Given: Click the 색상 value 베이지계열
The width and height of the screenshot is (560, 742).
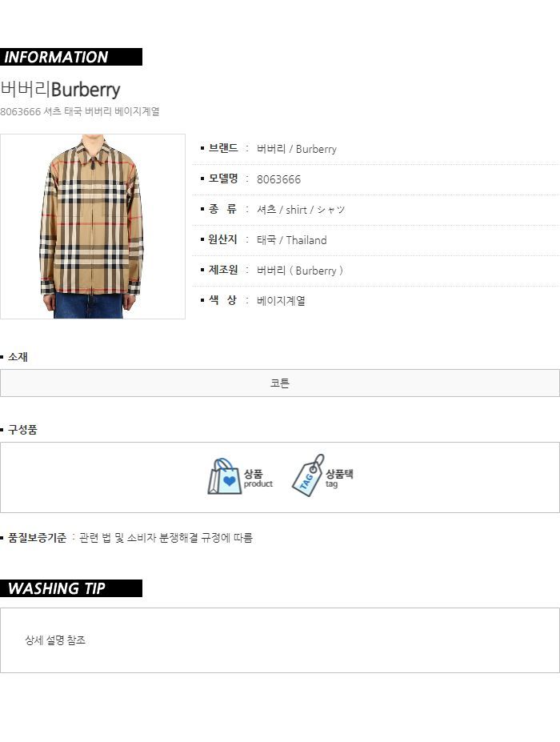Looking at the screenshot, I should coord(281,301).
